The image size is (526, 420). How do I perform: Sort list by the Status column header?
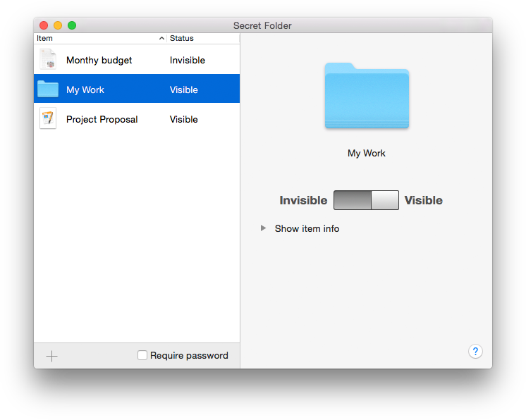click(x=203, y=38)
